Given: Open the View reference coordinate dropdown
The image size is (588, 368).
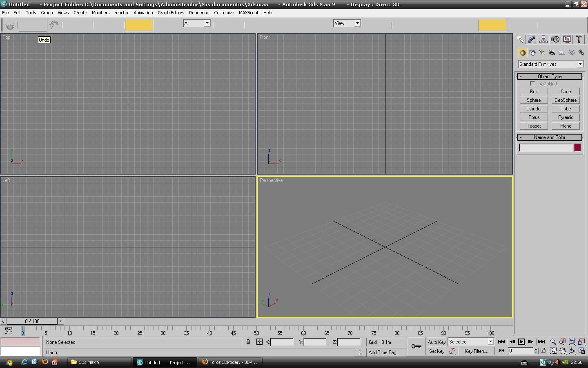Looking at the screenshot, I should click(x=347, y=23).
